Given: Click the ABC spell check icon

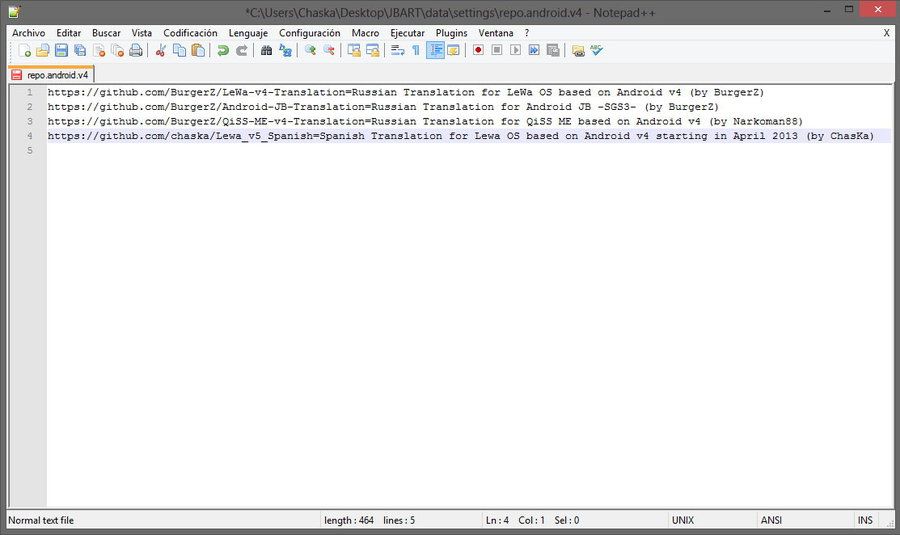Looking at the screenshot, I should point(596,51).
